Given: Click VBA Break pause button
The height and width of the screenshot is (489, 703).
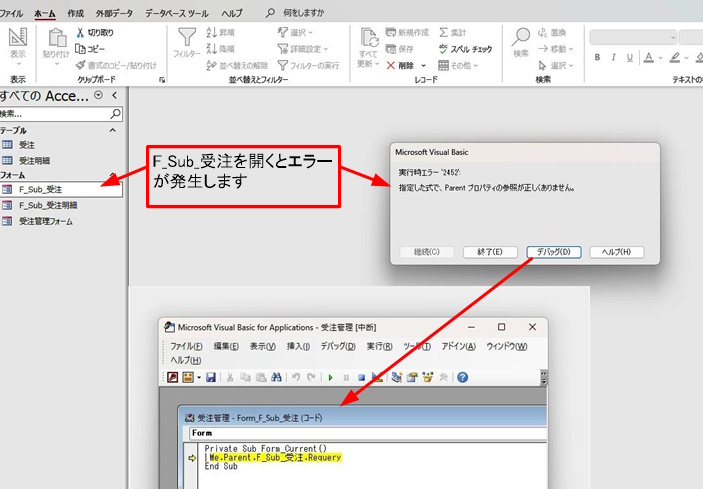Looking at the screenshot, I should click(x=346, y=378).
